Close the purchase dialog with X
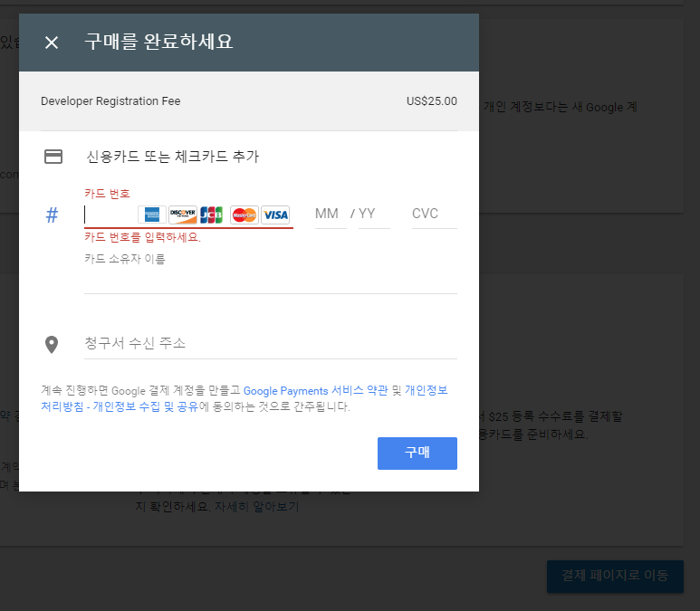Viewport: 700px width, 611px height. click(52, 43)
